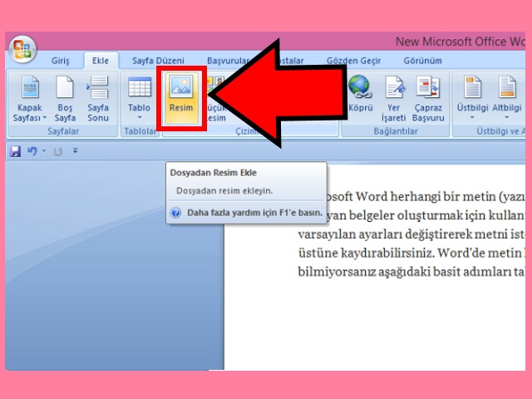
Task: Click the window title 'New Microsoft Office'
Action: 461,42
